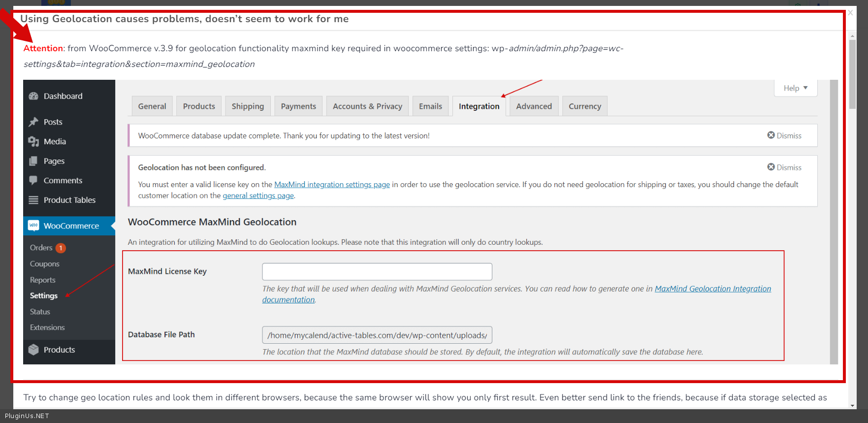Click the Products box icon

[x=33, y=350]
